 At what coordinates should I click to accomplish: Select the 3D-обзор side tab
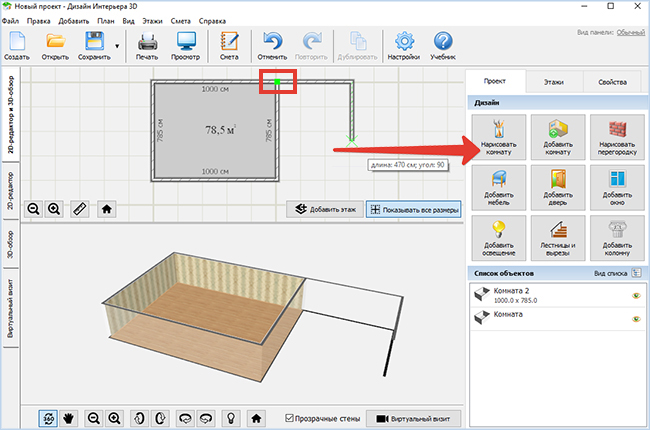(11, 245)
